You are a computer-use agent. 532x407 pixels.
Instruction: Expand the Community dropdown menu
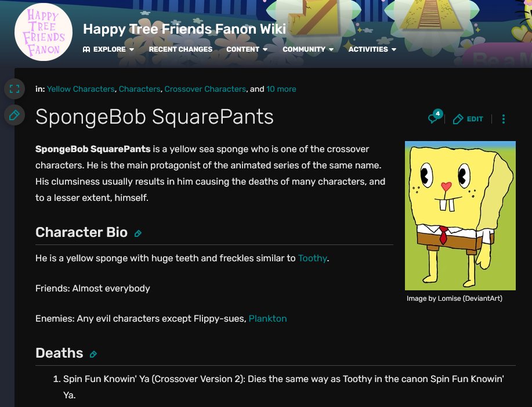(x=308, y=49)
